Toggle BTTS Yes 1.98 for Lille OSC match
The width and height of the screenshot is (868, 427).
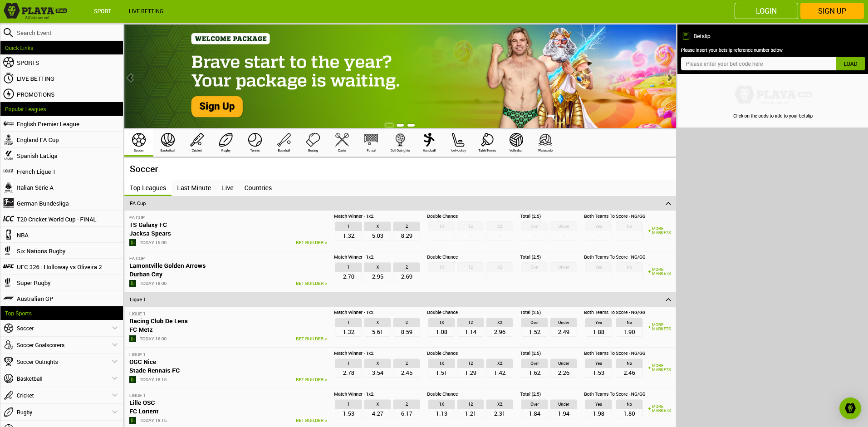[598, 413]
